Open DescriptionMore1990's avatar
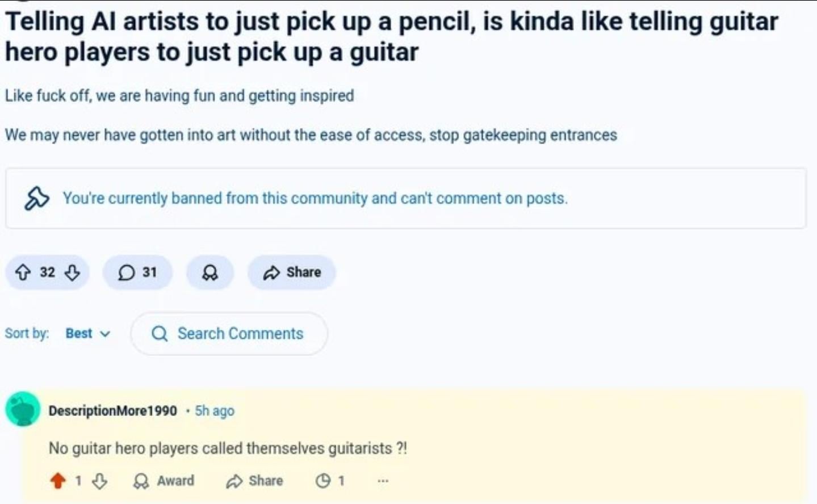The image size is (817, 504). coord(23,409)
